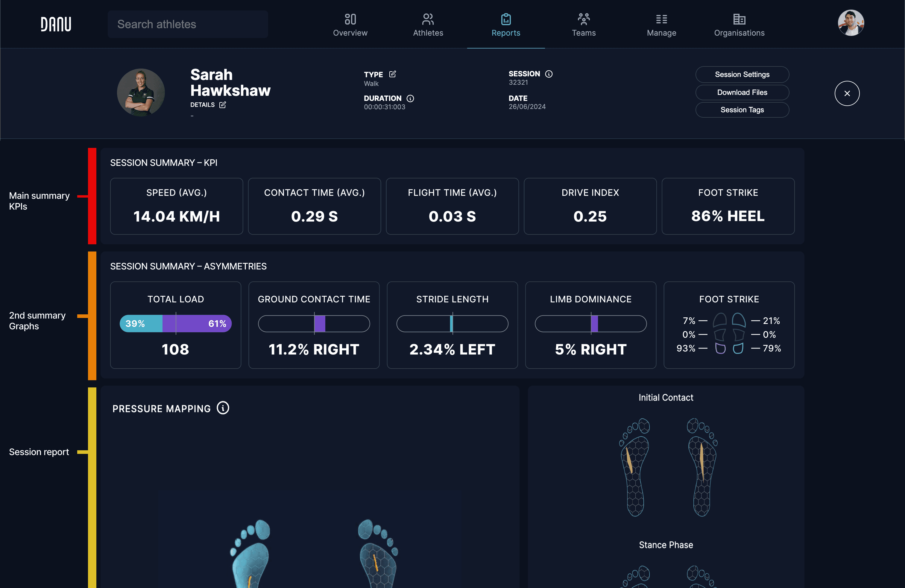Click the Download Files button
This screenshot has height=588, width=905.
click(x=742, y=93)
